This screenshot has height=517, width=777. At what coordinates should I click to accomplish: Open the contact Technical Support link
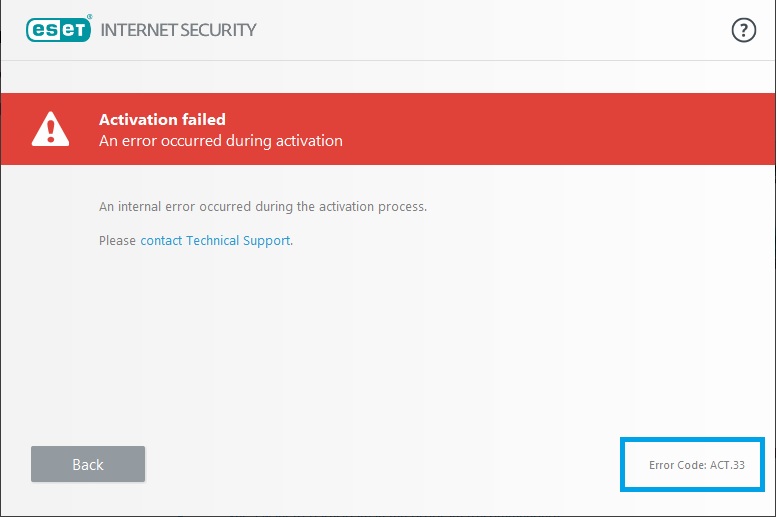(216, 241)
